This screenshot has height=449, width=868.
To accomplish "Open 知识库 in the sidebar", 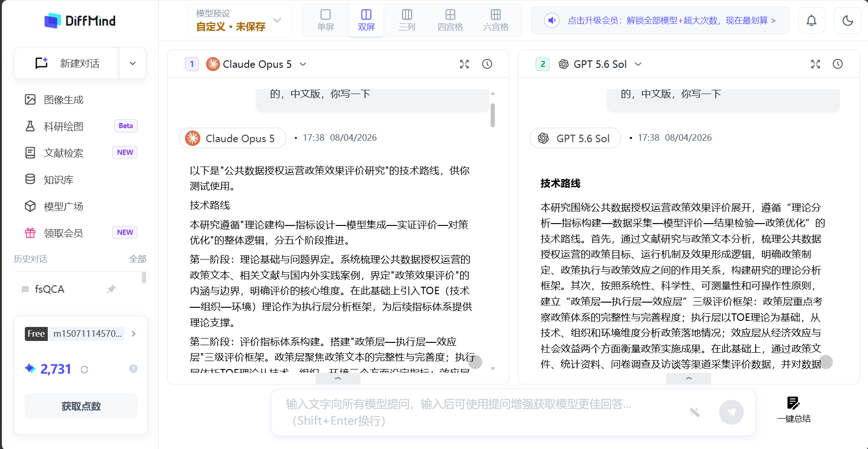I will tap(59, 180).
